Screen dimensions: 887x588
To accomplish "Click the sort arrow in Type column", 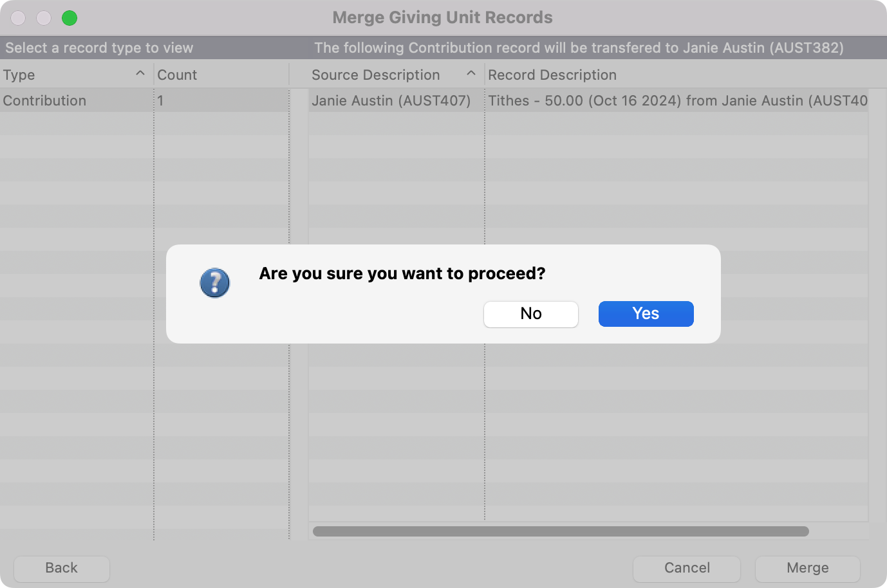I will 140,74.
